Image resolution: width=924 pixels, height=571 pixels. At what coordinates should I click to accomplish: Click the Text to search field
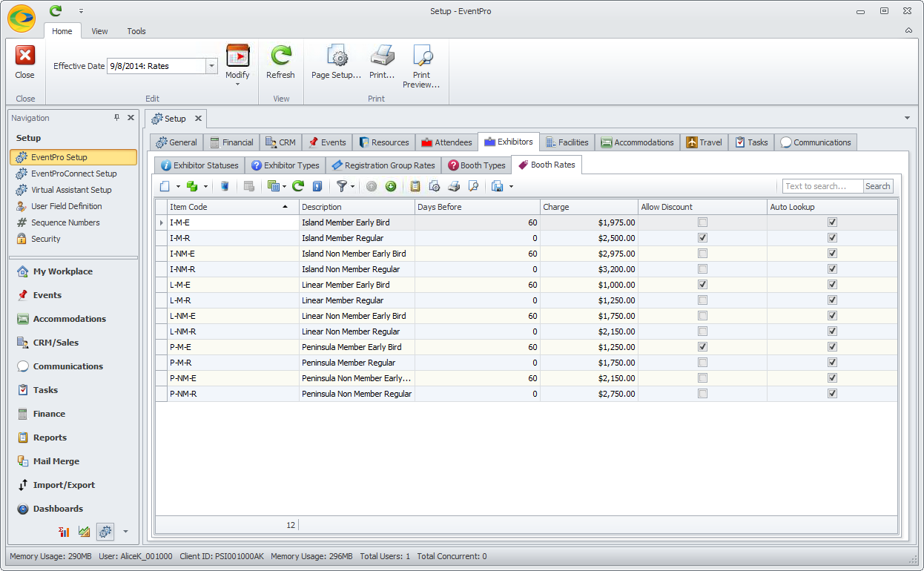[x=822, y=186]
